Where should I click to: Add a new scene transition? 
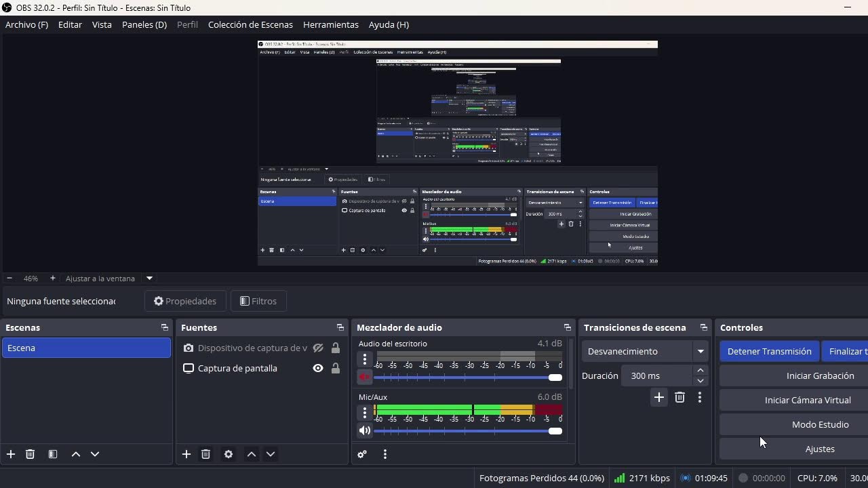point(658,397)
